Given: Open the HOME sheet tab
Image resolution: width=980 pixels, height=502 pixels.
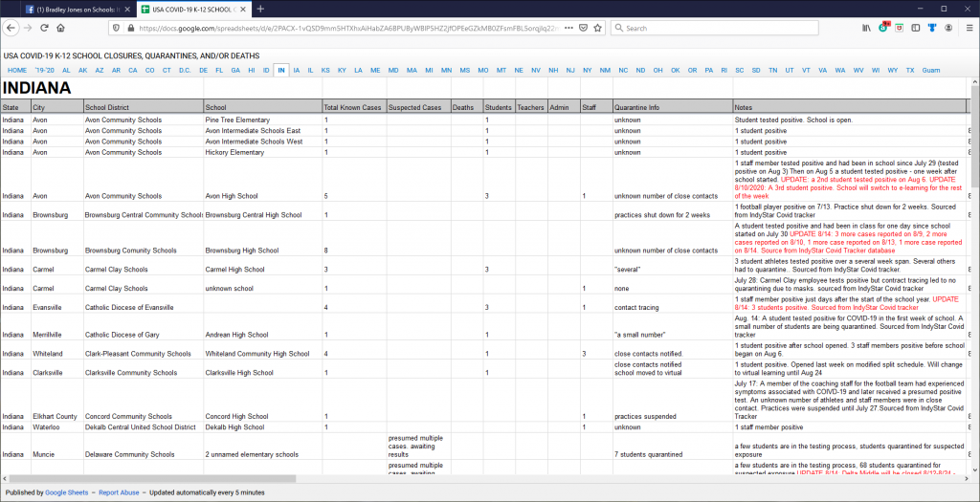Looking at the screenshot, I should coord(17,71).
